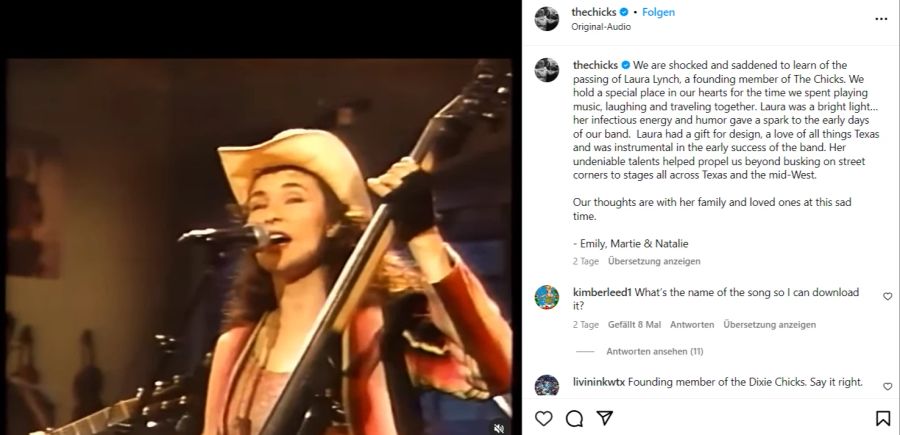Expand replies via Antworten ansehen (11)

point(654,351)
